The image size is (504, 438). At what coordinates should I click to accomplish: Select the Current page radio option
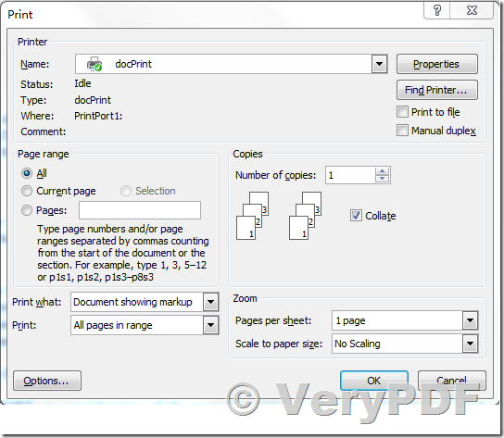coord(27,191)
